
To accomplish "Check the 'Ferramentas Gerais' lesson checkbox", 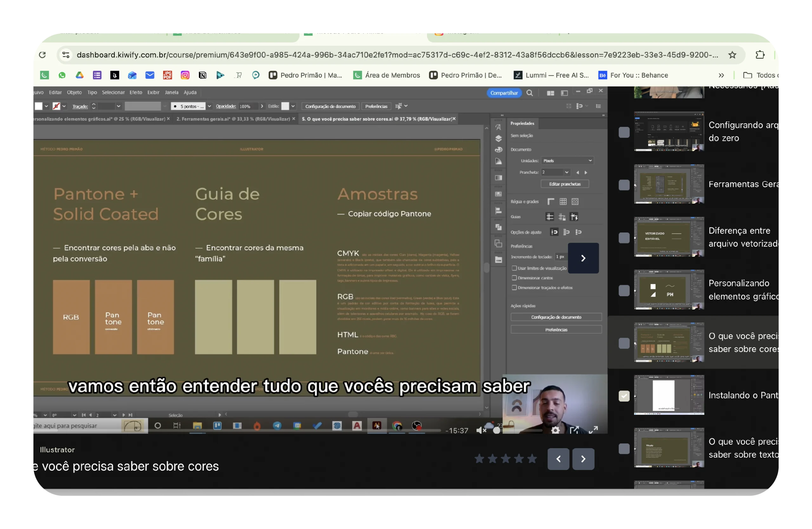I will [624, 185].
